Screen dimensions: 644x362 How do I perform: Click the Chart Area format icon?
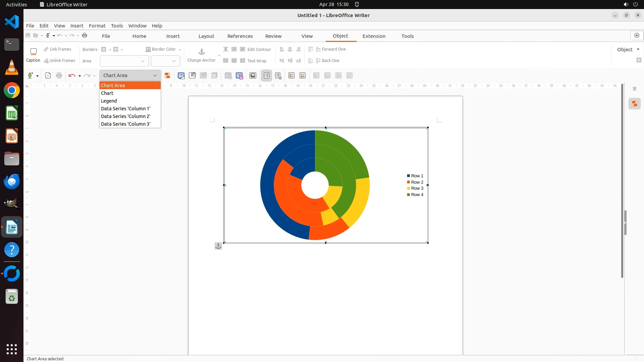point(192,76)
